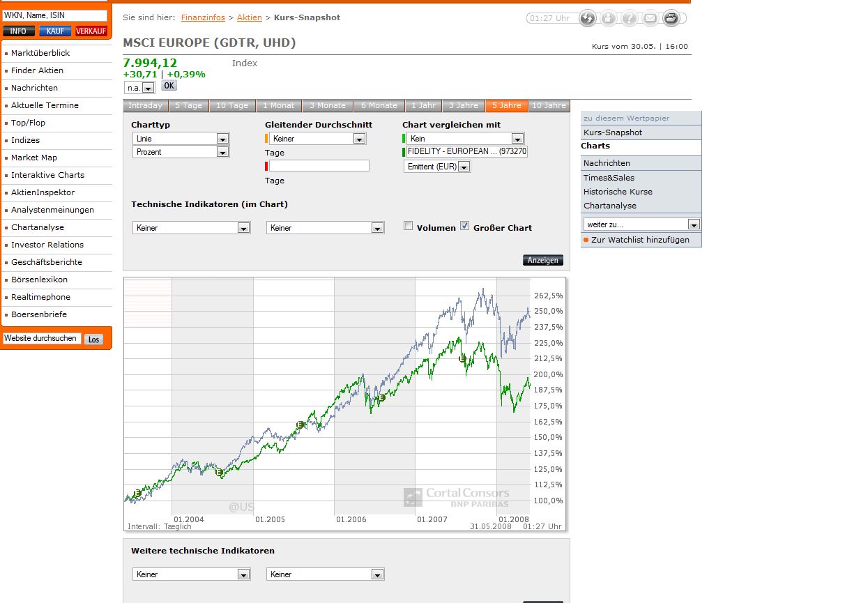Select the 1 Monat tab
The height and width of the screenshot is (603, 868).
(x=278, y=106)
